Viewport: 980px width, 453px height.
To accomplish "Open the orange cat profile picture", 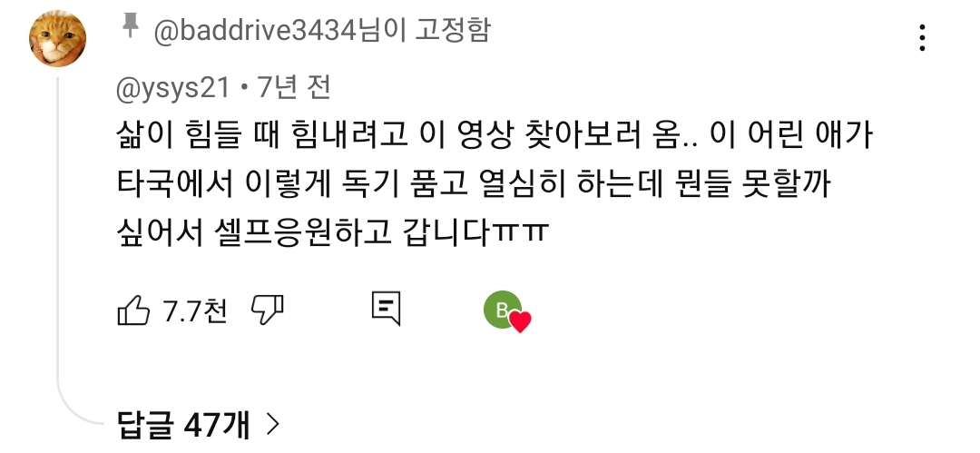I will pyautogui.click(x=57, y=39).
